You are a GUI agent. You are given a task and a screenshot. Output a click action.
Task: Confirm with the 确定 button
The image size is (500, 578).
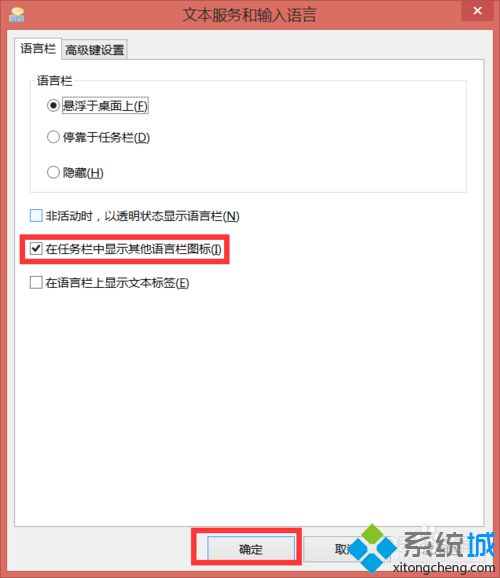point(251,549)
